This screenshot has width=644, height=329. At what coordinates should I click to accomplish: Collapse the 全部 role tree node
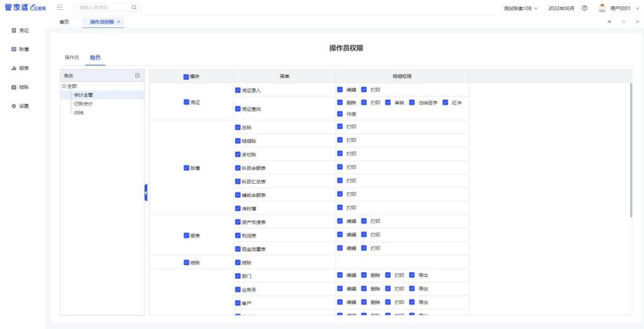tap(64, 86)
